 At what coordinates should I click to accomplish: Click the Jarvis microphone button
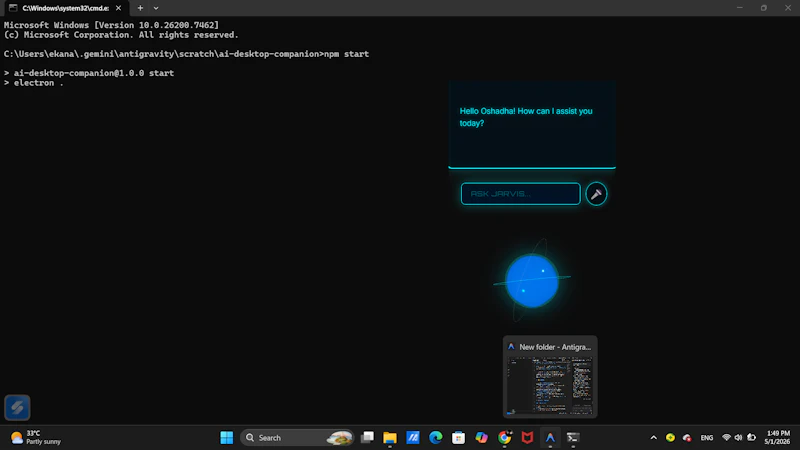(x=596, y=194)
